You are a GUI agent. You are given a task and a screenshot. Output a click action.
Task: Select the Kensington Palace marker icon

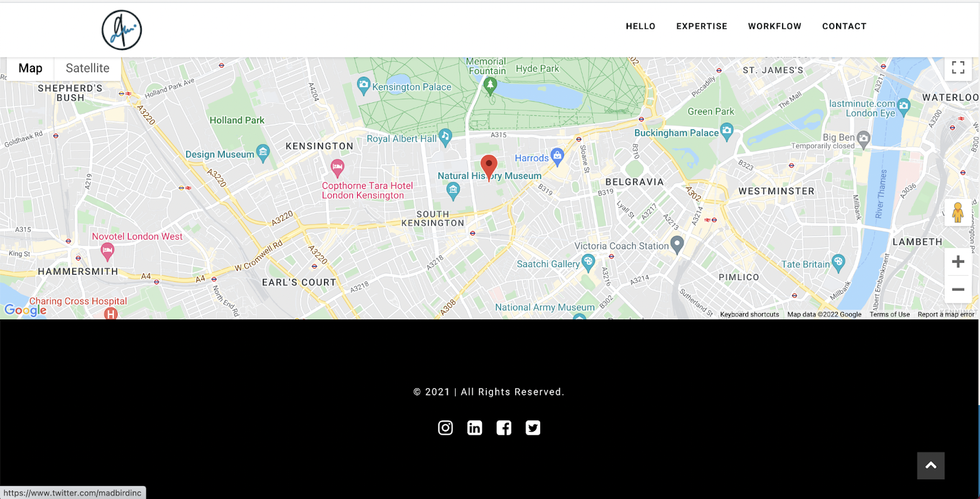pyautogui.click(x=364, y=86)
